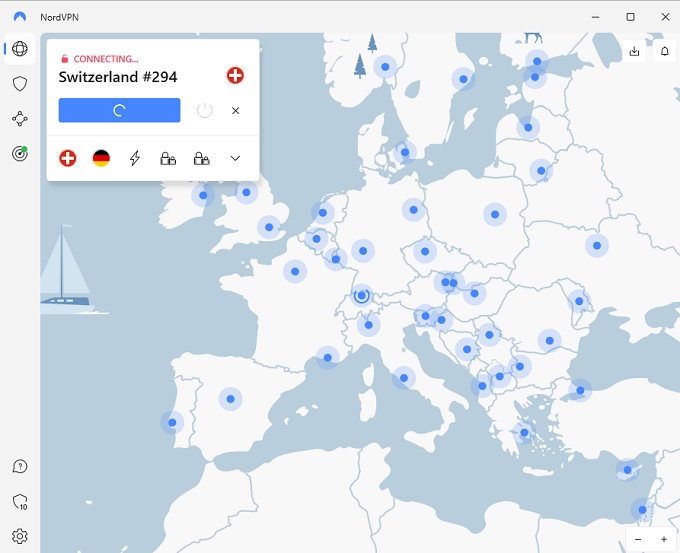Screen dimensions: 680x553
Task: Click the blue connecting spinner button
Action: tap(119, 110)
